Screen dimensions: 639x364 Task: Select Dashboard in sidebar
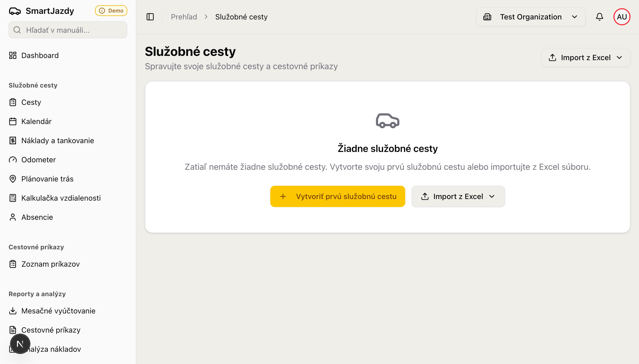click(40, 55)
